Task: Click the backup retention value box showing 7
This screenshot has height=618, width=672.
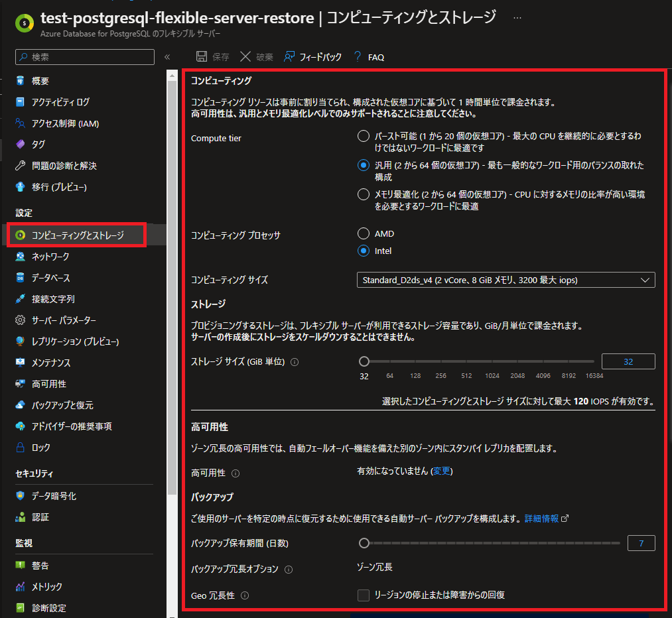Action: (x=641, y=543)
